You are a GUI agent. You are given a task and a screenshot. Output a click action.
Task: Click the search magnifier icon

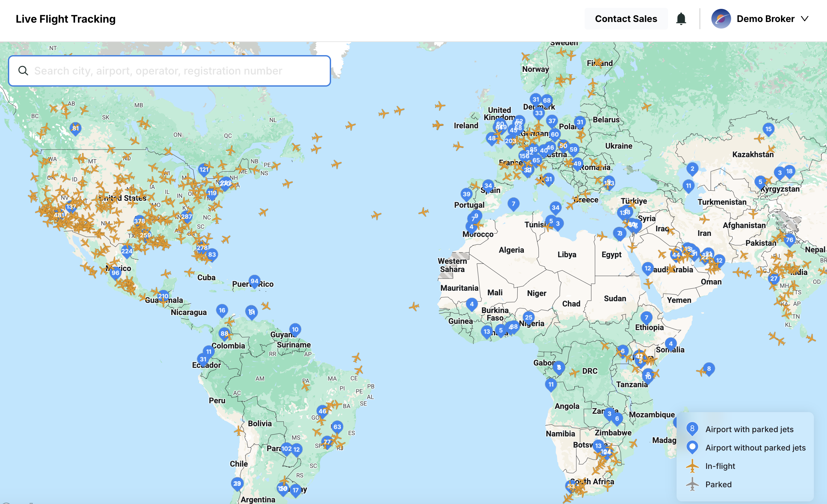tap(23, 71)
